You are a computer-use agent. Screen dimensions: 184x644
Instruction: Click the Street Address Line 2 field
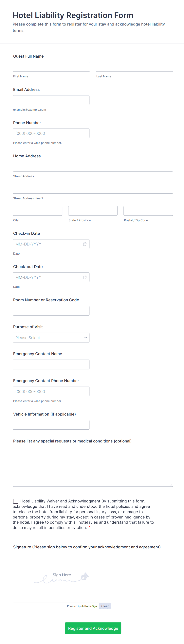[x=93, y=189]
